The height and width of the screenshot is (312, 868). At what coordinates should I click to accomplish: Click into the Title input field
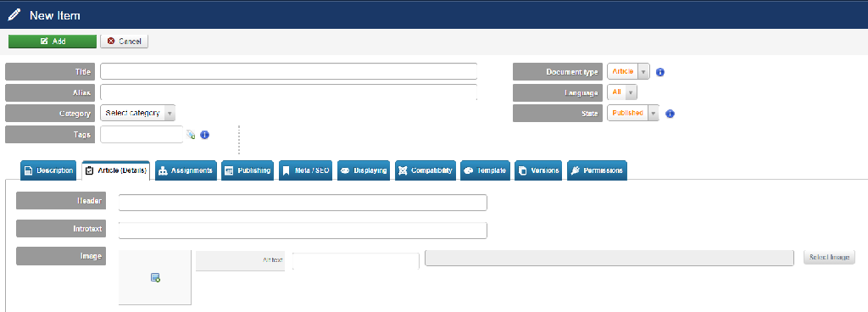288,71
